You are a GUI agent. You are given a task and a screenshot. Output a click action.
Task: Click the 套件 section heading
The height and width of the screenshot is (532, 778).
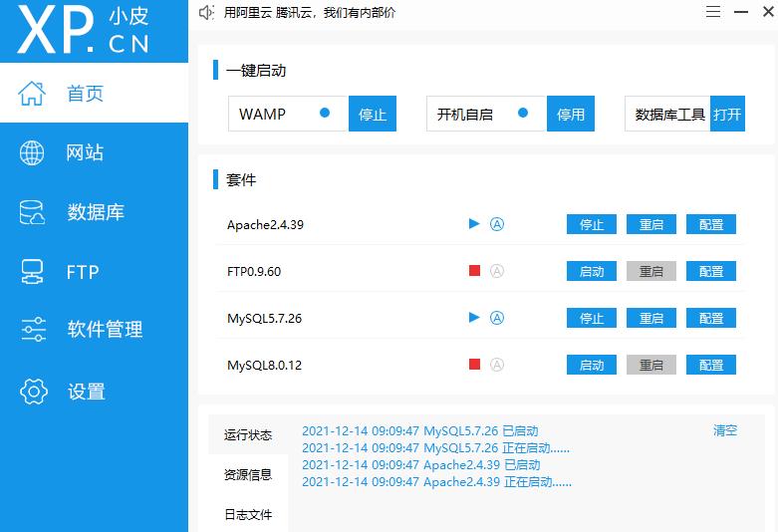[241, 179]
